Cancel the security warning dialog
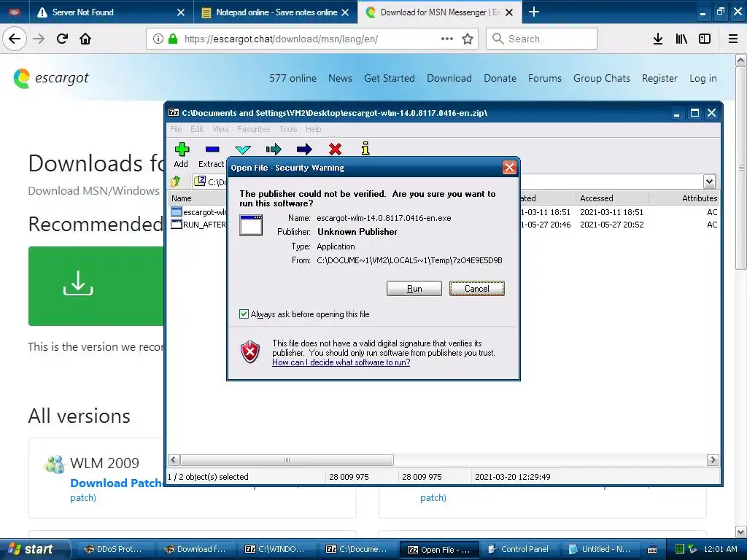Viewport: 747px width, 560px height. tap(476, 289)
